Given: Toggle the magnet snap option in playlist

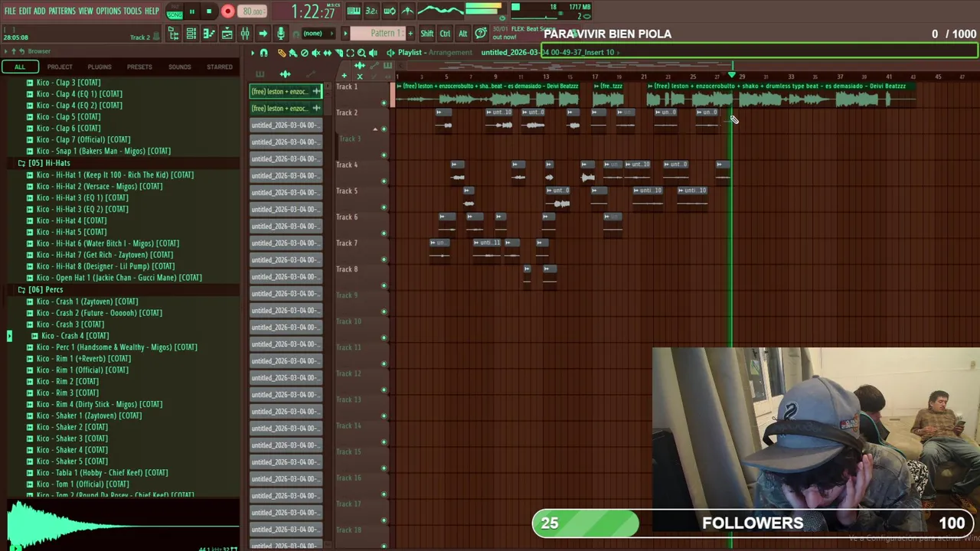Looking at the screenshot, I should [263, 53].
